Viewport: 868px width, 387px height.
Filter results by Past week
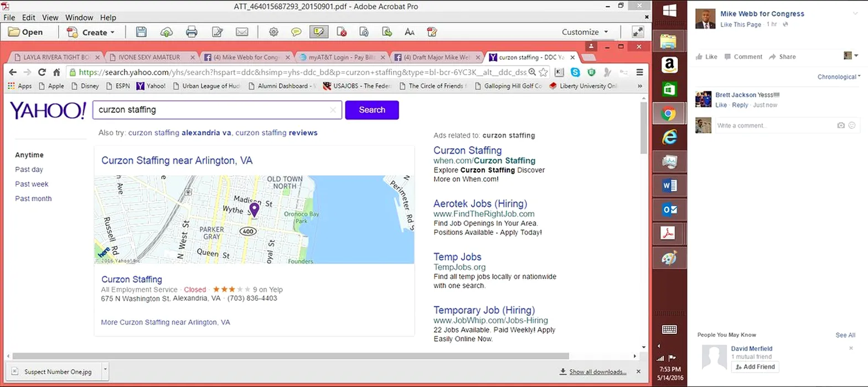[x=32, y=184]
